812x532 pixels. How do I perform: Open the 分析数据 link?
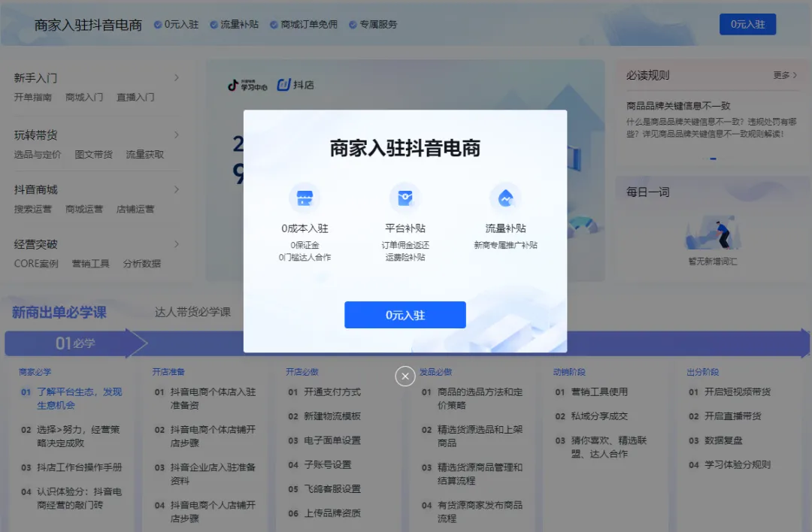point(141,264)
